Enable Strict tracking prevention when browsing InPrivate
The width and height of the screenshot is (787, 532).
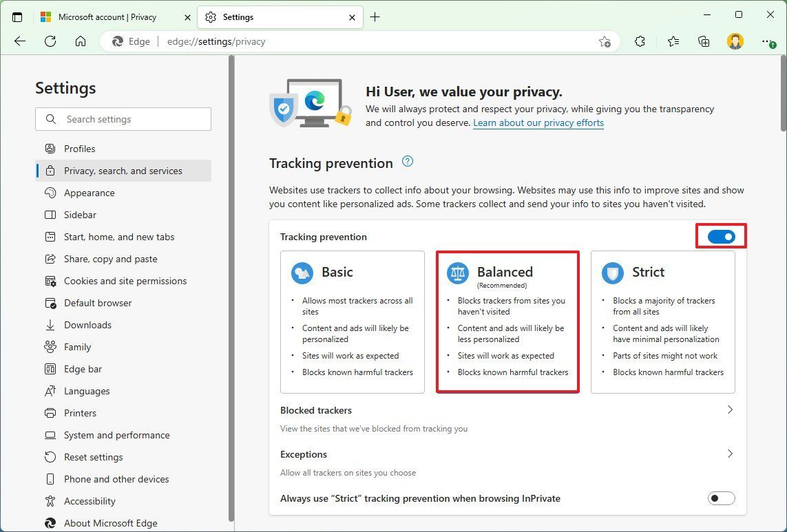point(721,498)
